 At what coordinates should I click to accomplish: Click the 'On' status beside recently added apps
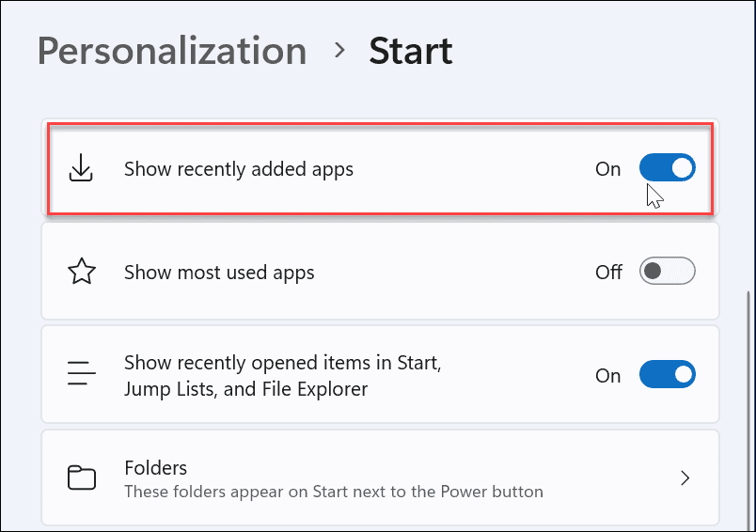(x=608, y=169)
